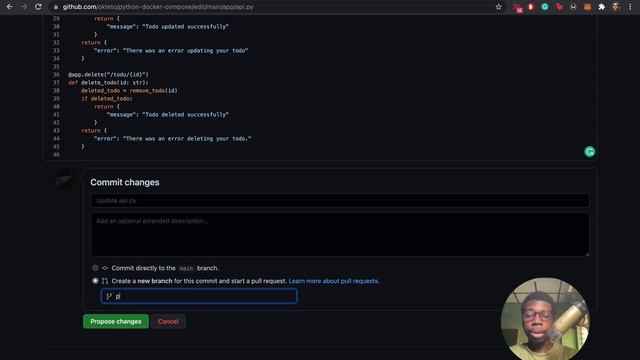
Task: Click the 'def delete_todo(id: str):' line
Action: click(108, 82)
